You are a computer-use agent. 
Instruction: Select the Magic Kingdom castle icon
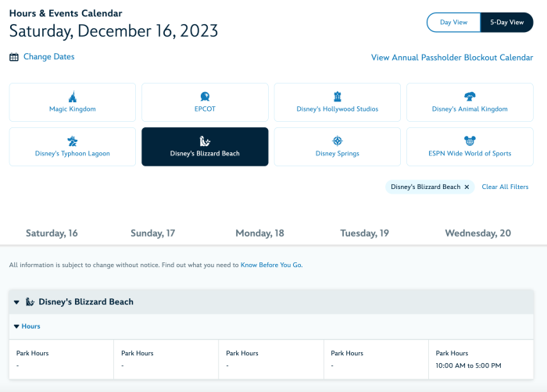[73, 97]
